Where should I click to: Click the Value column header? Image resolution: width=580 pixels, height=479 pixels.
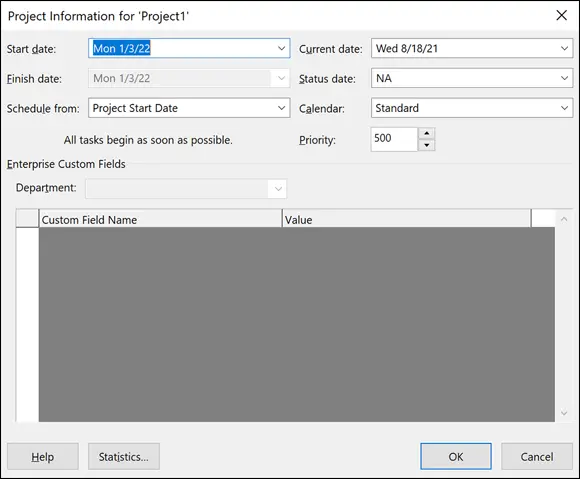[x=407, y=220]
